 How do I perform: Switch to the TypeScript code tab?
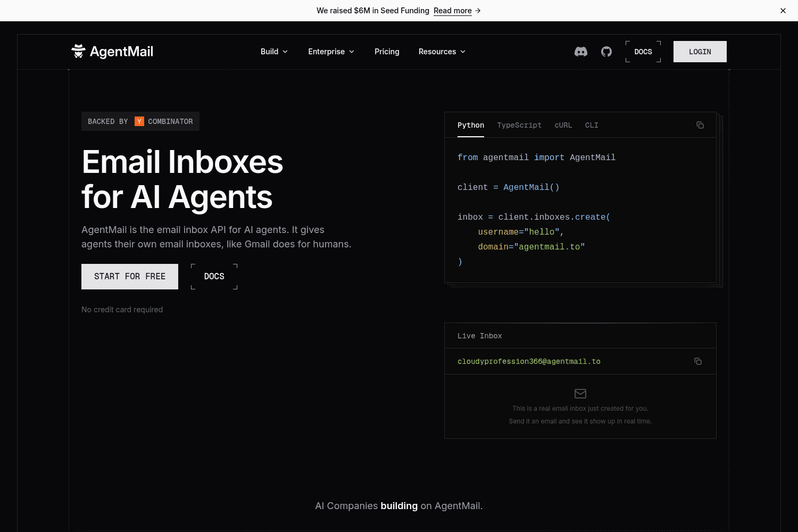click(519, 125)
